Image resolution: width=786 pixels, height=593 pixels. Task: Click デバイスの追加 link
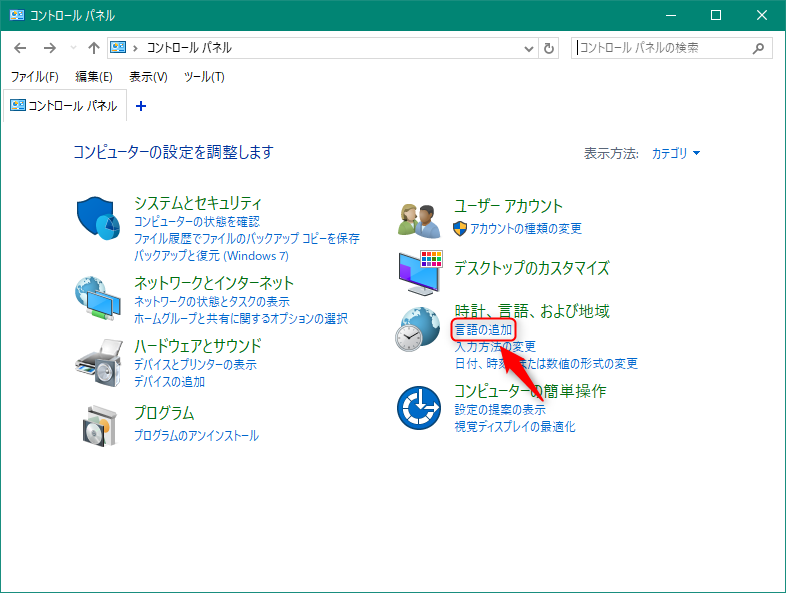click(169, 381)
